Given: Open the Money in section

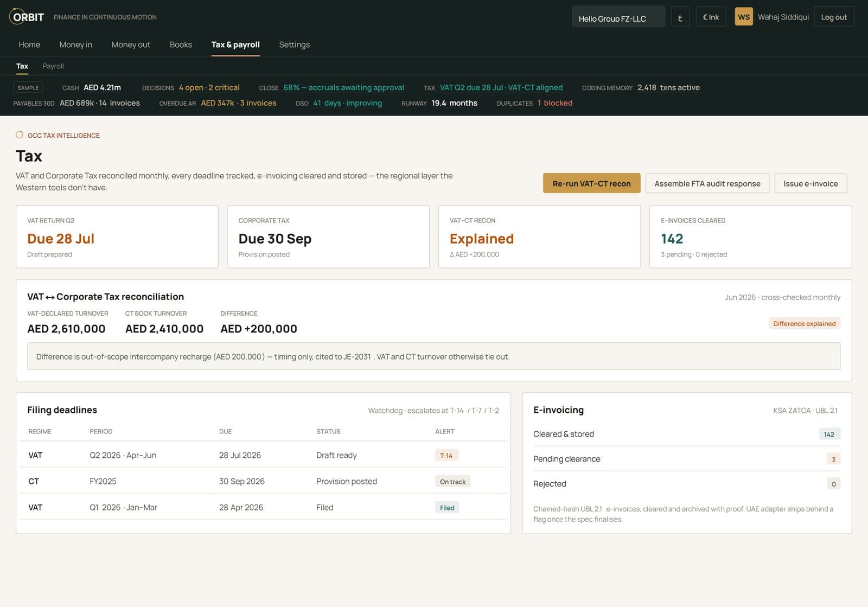Looking at the screenshot, I should [x=75, y=44].
